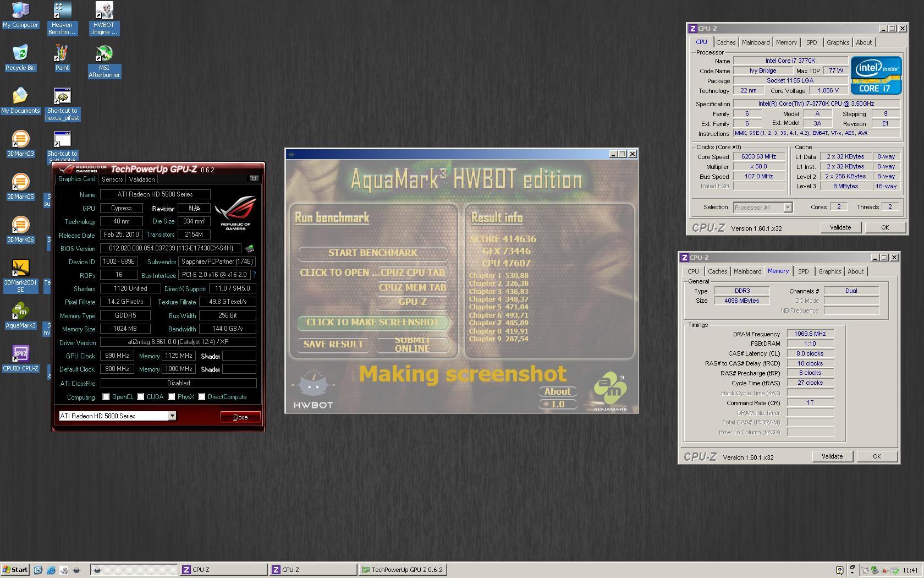Activate TechPowerUp GPU-Z 0.6.2 taskbar button

click(403, 570)
